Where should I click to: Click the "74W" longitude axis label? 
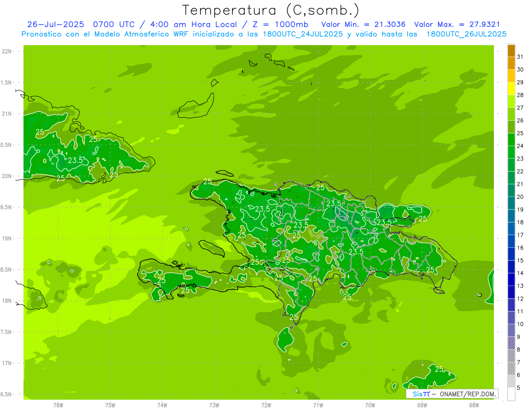(162, 405)
